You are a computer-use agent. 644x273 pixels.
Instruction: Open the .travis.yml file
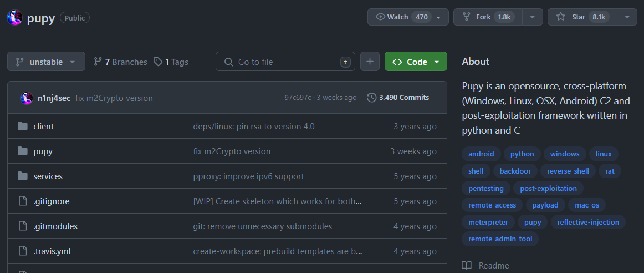[52, 251]
